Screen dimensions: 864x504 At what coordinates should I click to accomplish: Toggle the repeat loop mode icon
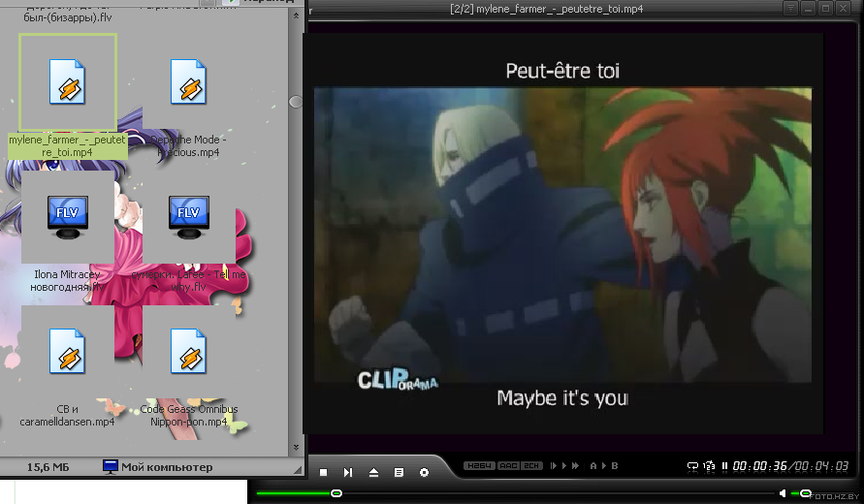(692, 466)
